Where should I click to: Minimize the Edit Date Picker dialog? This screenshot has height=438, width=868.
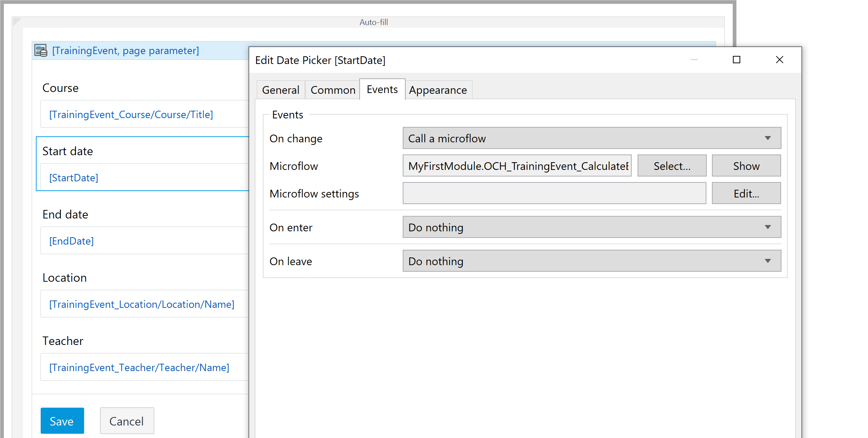(694, 60)
